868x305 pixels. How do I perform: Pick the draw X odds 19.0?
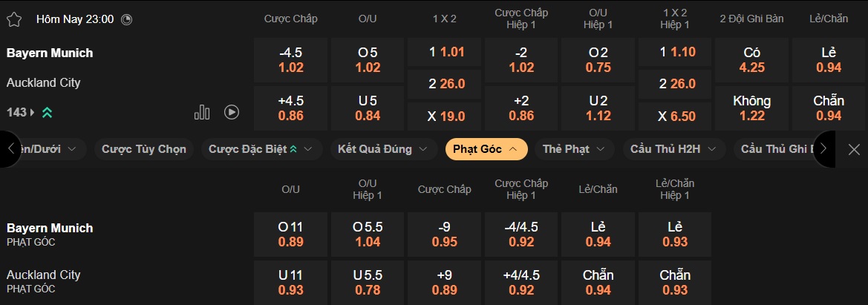pyautogui.click(x=446, y=116)
